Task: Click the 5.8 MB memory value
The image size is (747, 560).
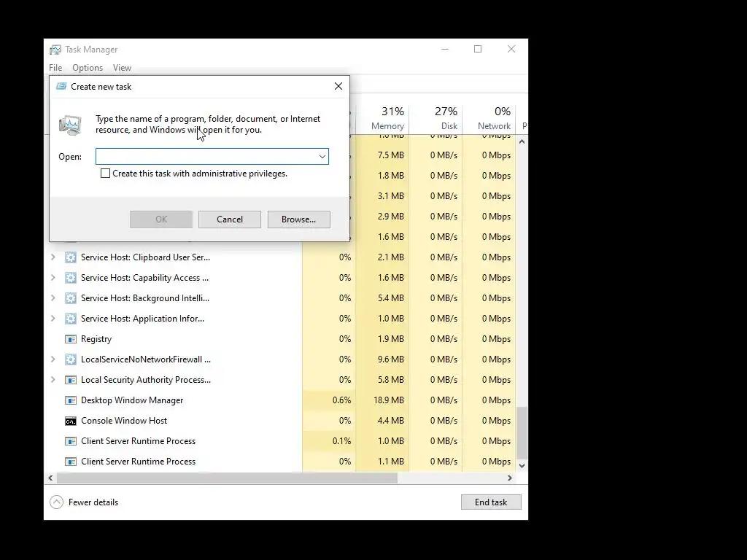Action: click(x=391, y=380)
